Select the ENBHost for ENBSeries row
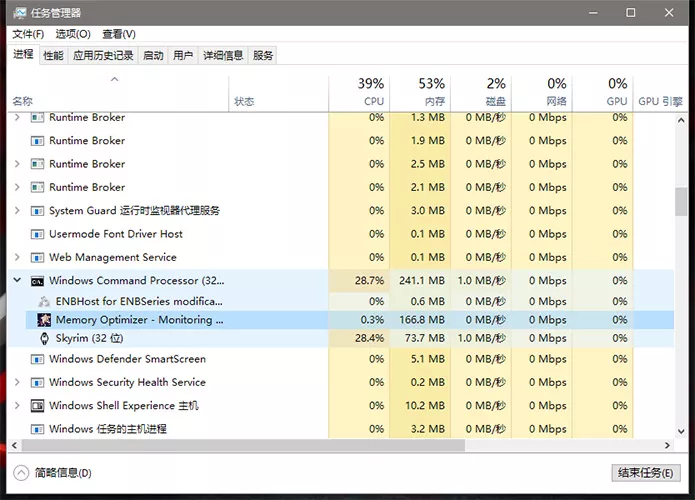Image resolution: width=695 pixels, height=500 pixels. 350,301
